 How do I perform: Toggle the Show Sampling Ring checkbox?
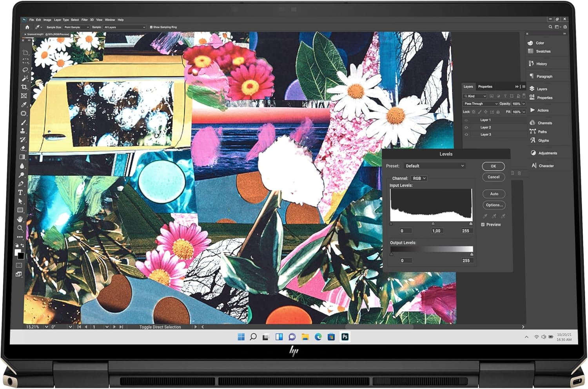click(151, 27)
